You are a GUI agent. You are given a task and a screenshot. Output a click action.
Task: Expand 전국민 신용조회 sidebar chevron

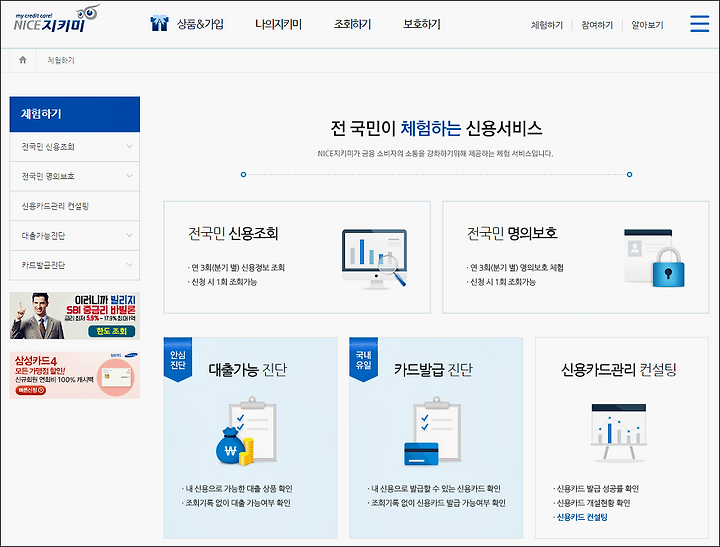[129, 147]
